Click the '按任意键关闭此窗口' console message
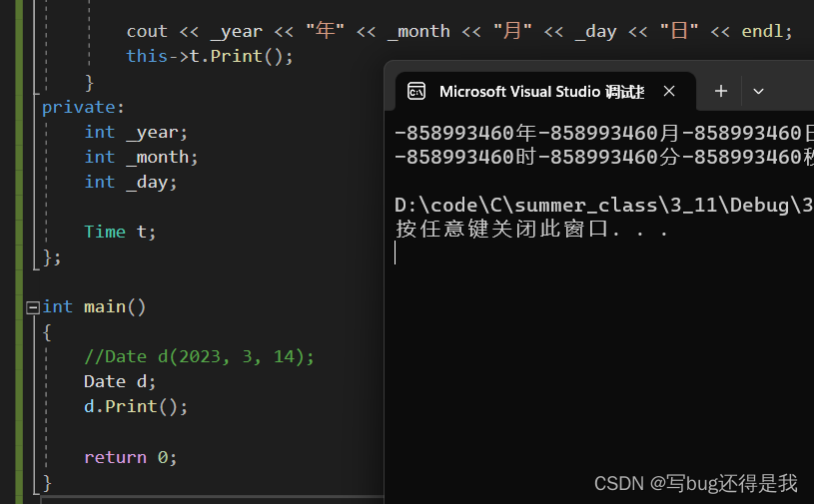814x504 pixels. pyautogui.click(x=531, y=229)
